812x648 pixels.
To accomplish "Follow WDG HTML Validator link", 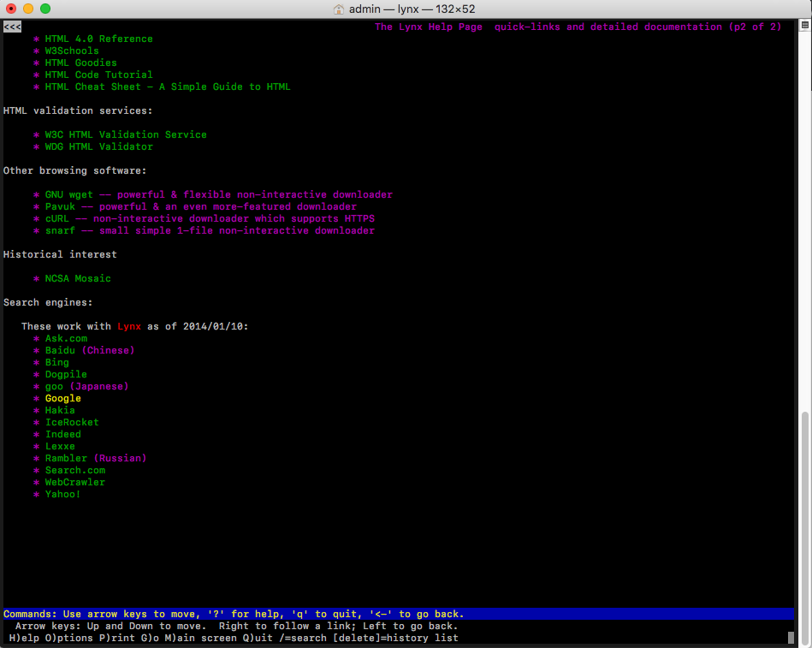I will (99, 146).
